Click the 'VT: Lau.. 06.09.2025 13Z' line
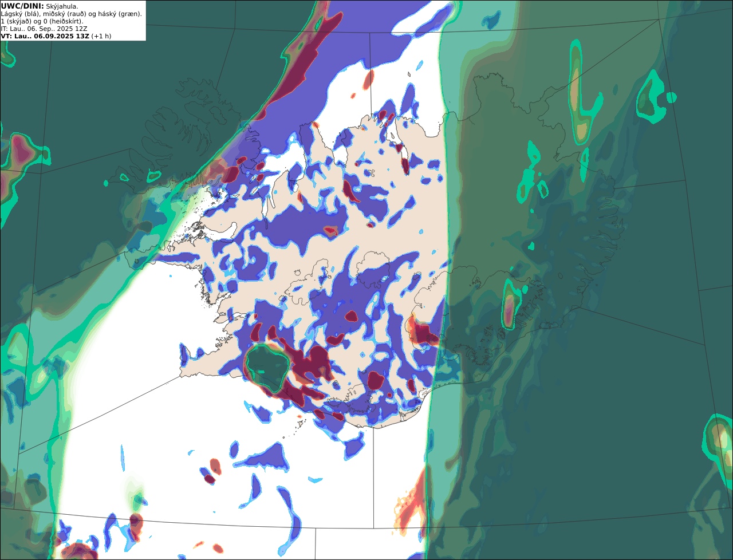Viewport: 733px width, 560px height. click(x=56, y=36)
